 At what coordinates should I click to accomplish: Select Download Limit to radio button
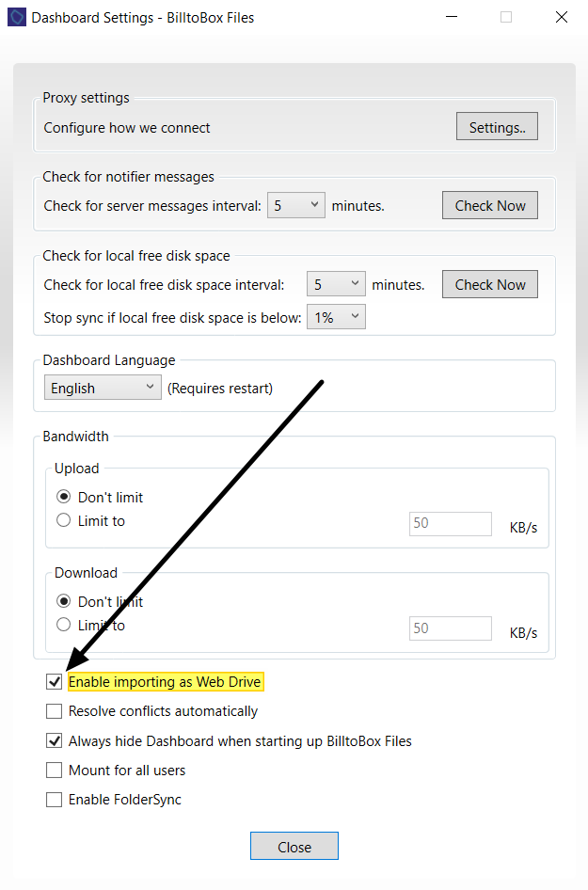[64, 625]
